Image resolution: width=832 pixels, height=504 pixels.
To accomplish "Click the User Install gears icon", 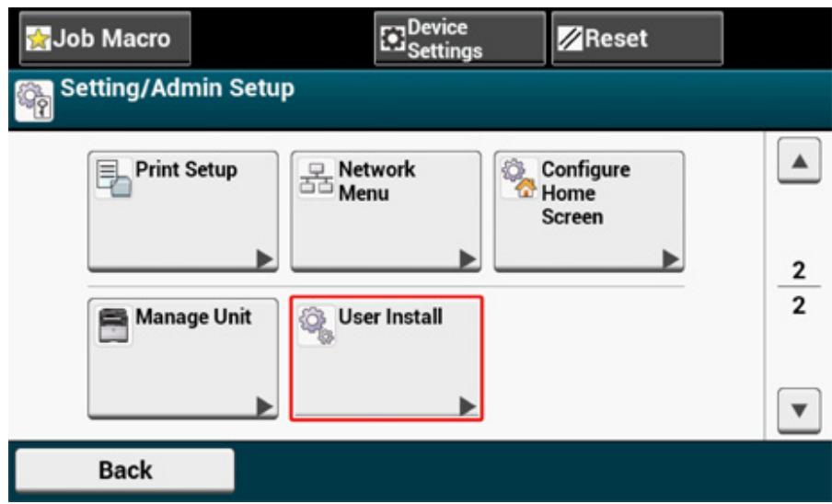I will pyautogui.click(x=317, y=326).
